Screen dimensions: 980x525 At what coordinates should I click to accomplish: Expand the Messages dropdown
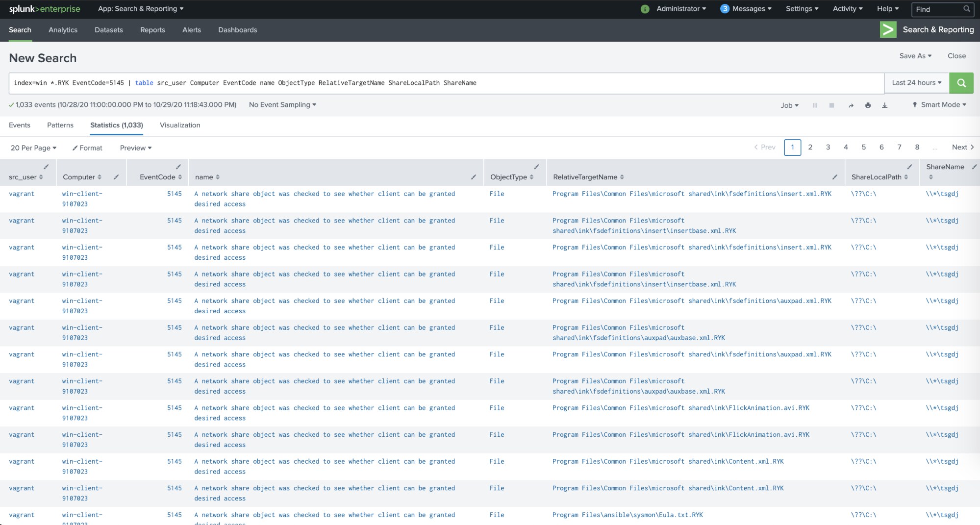[752, 9]
